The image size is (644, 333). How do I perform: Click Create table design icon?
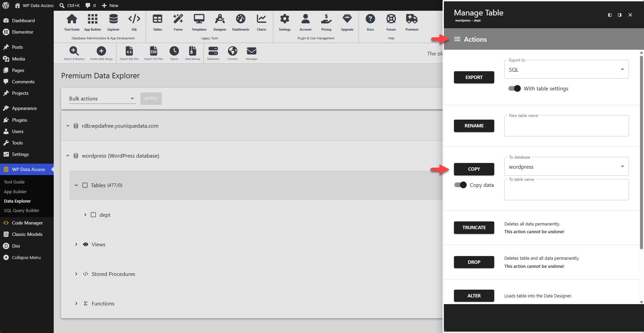[101, 51]
